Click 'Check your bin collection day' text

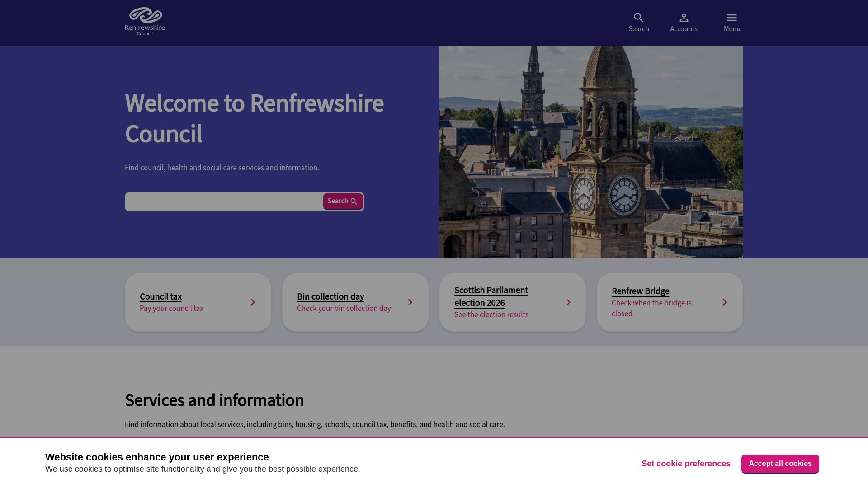pos(344,309)
